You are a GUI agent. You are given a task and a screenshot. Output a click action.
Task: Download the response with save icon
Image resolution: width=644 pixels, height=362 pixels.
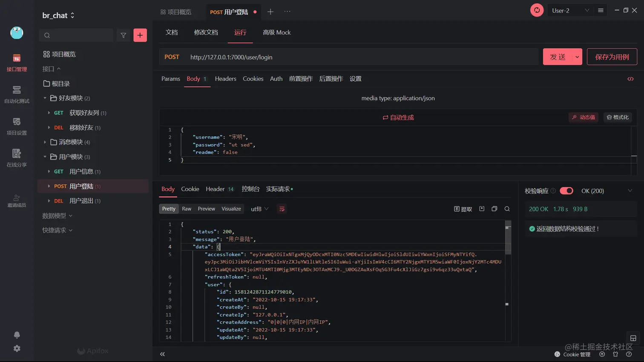tap(482, 209)
